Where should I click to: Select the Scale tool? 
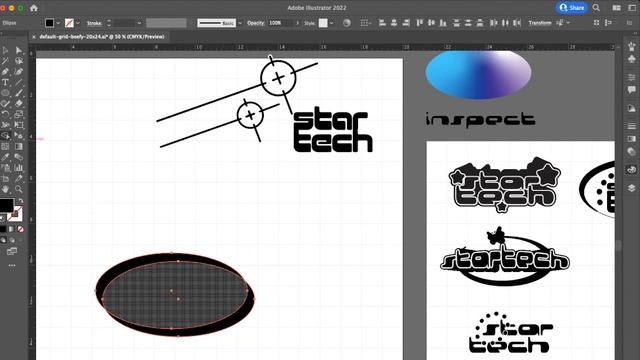(19, 114)
